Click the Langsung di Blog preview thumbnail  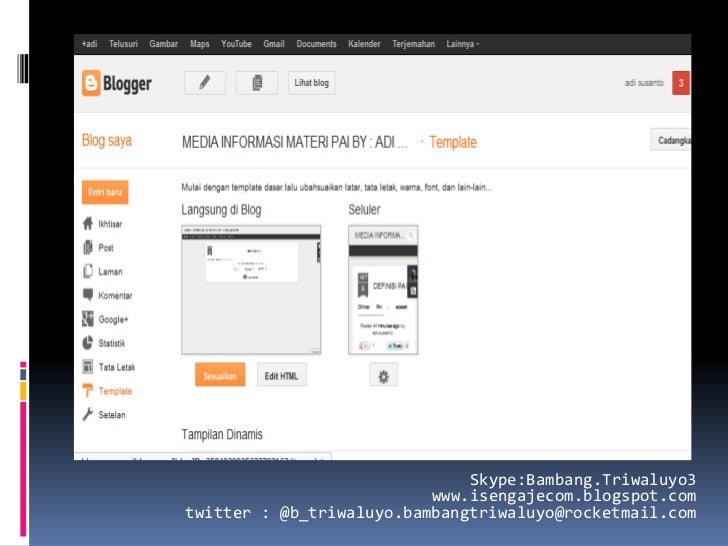click(251, 290)
